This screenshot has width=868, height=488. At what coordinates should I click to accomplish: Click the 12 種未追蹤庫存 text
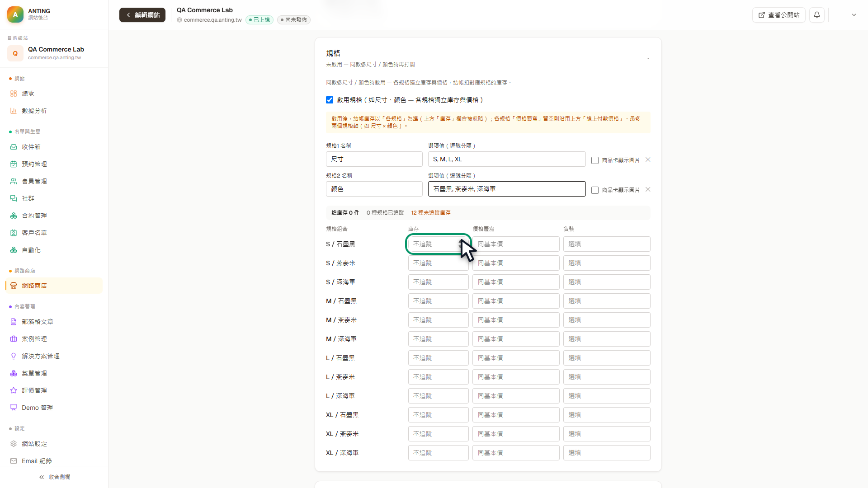431,213
